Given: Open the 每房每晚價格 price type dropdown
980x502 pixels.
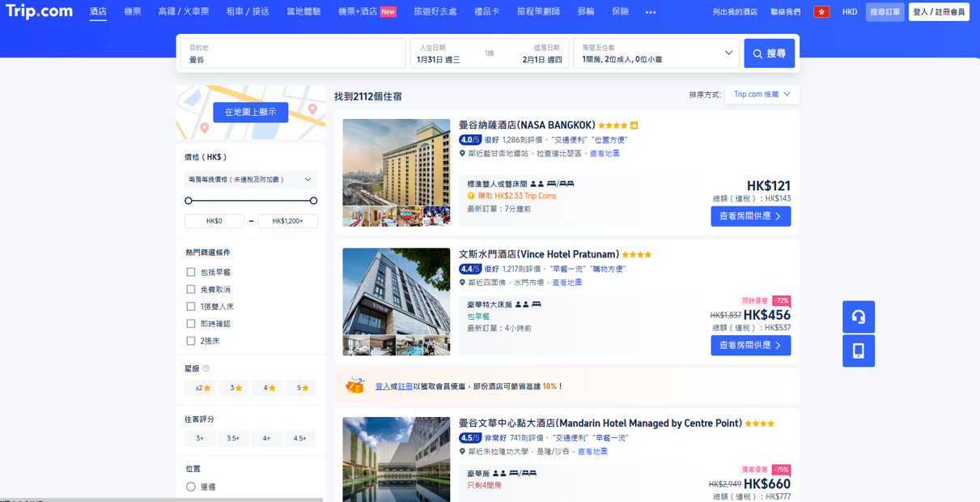Looking at the screenshot, I should [x=251, y=180].
